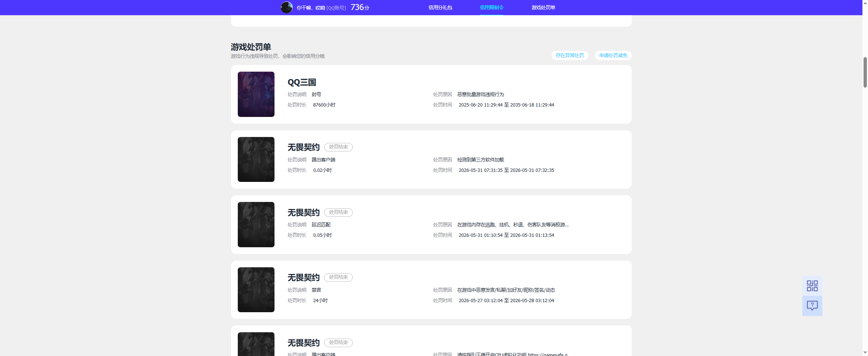This screenshot has width=868, height=356.
Task: Click the vertical page scrollbar thumb
Action: pyautogui.click(x=865, y=72)
